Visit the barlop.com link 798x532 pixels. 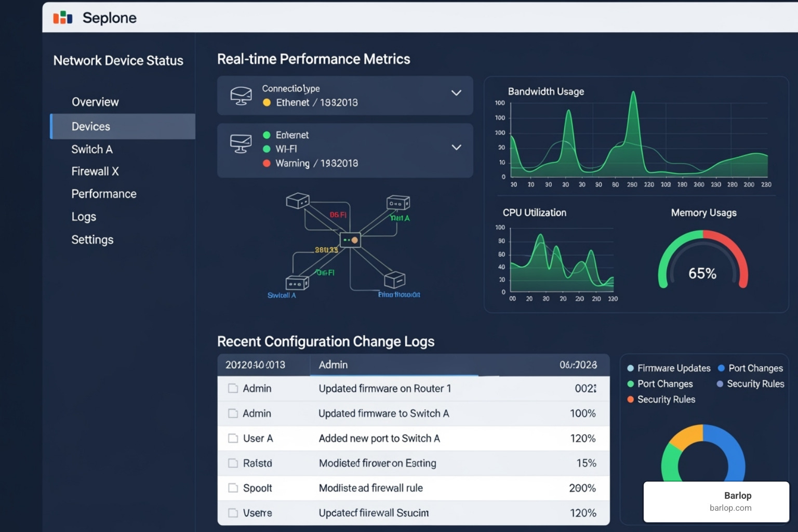coord(730,509)
